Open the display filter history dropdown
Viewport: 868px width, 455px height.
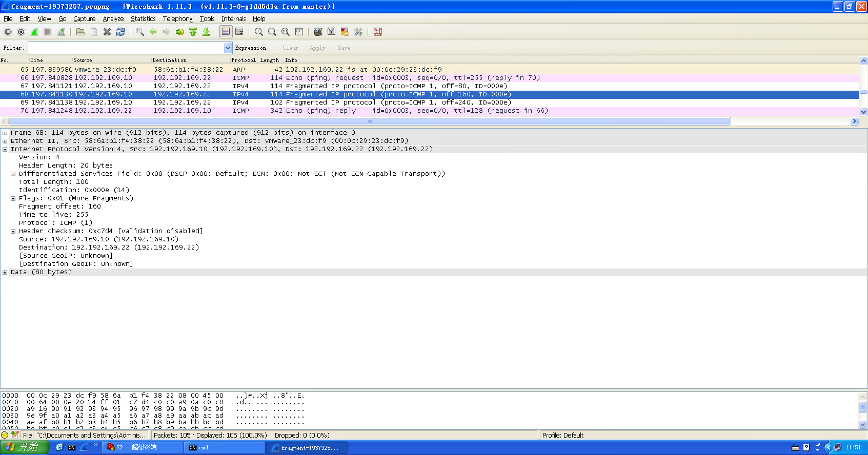pyautogui.click(x=228, y=48)
